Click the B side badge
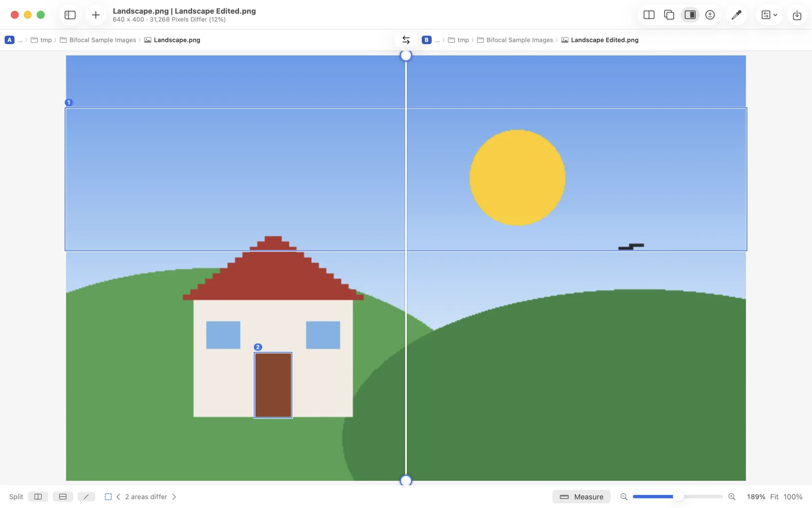The width and height of the screenshot is (812, 508). pyautogui.click(x=427, y=40)
